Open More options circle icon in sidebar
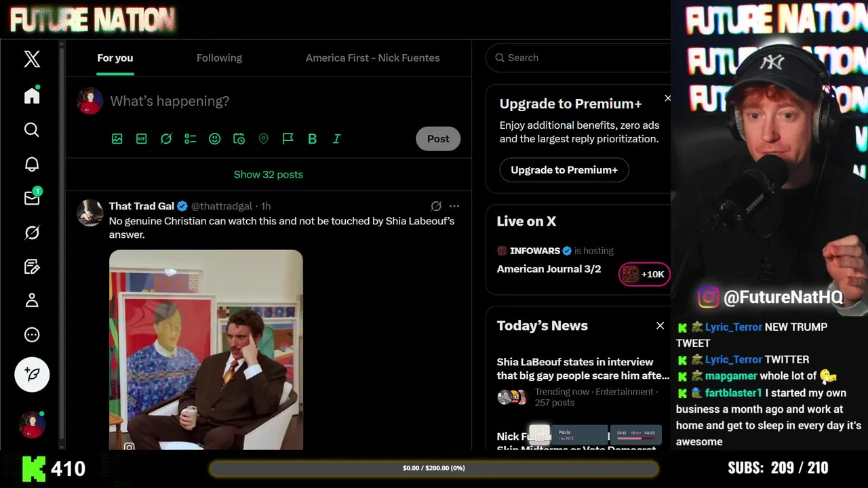This screenshot has width=868, height=488. click(x=32, y=335)
